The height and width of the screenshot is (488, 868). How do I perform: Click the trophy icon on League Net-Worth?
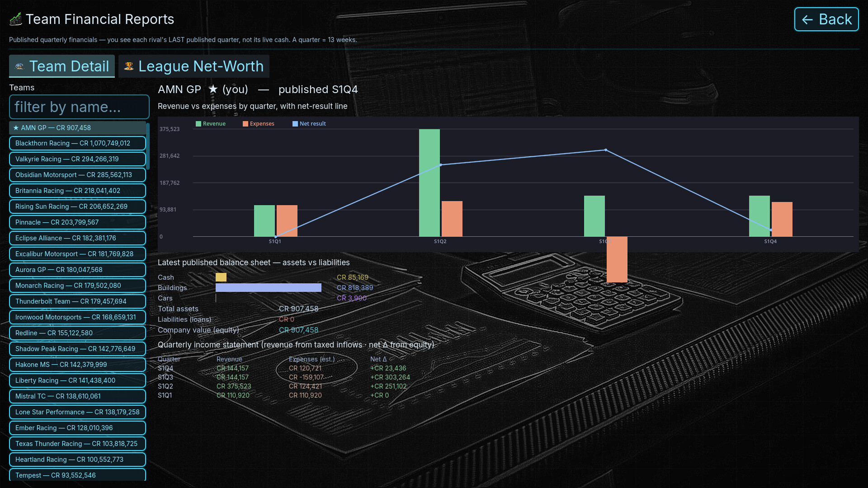click(x=129, y=66)
